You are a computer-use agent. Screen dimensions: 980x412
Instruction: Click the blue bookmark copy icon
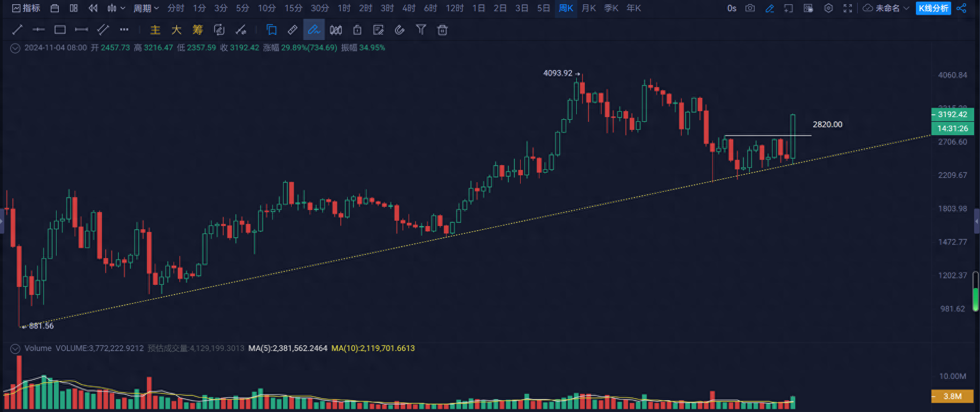click(271, 30)
